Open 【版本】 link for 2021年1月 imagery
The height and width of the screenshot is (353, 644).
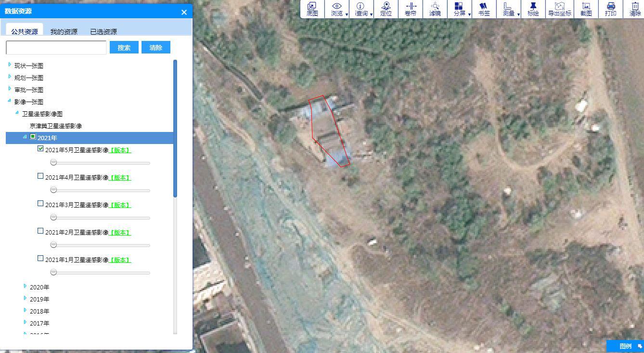120,260
